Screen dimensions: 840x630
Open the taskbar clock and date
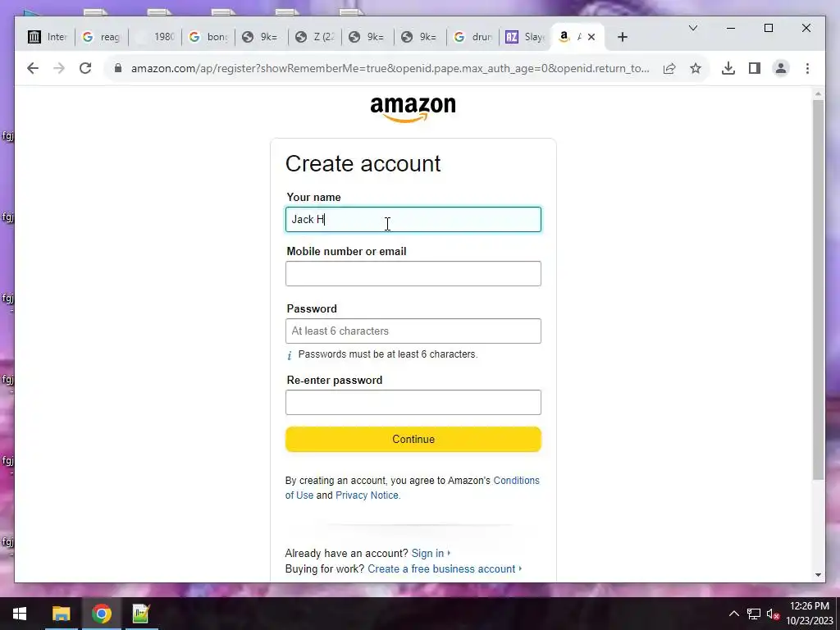(810, 614)
